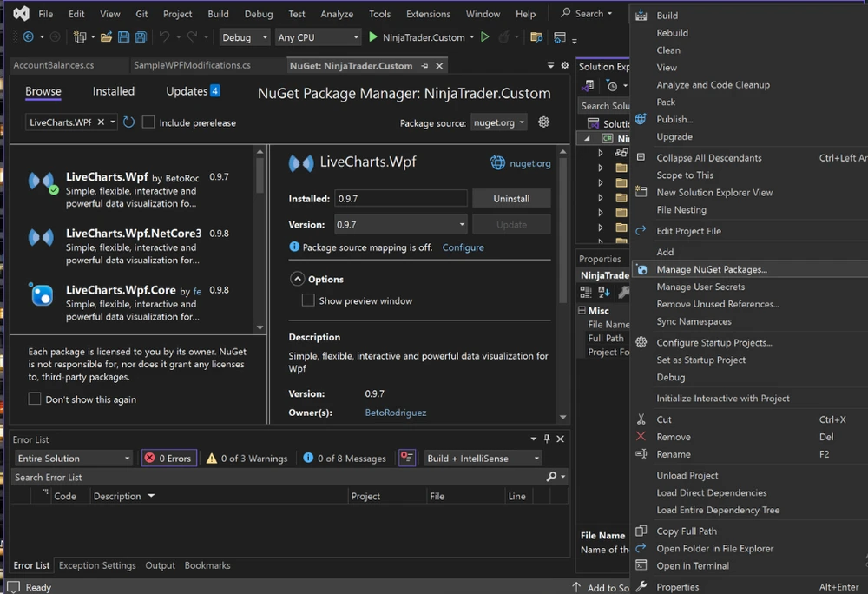This screenshot has height=594, width=868.
Task: Switch to the Installed tab
Action: tap(114, 91)
